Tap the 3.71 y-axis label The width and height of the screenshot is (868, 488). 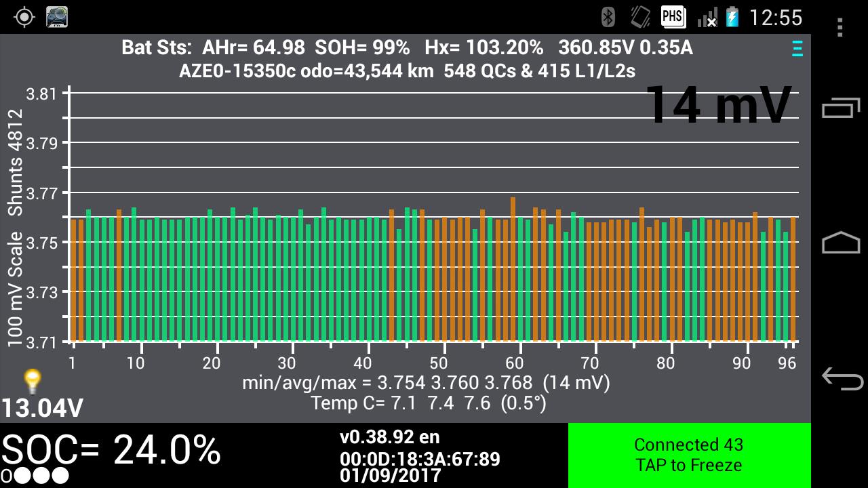(41, 342)
